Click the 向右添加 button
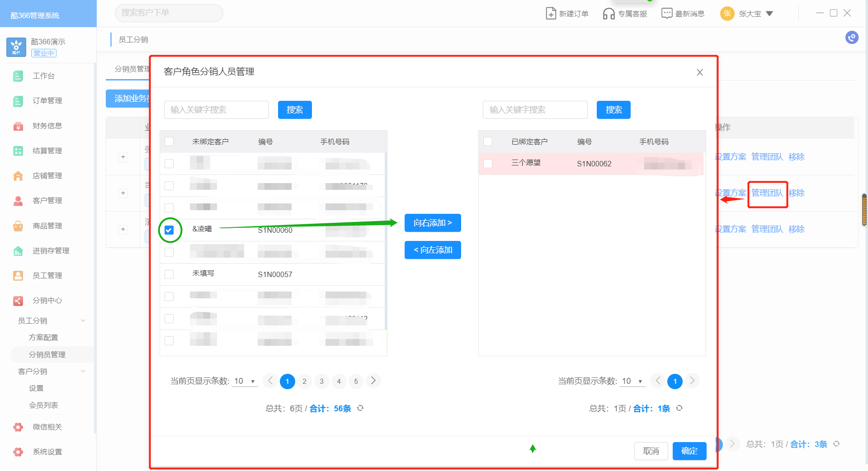The height and width of the screenshot is (471, 868). tap(432, 223)
